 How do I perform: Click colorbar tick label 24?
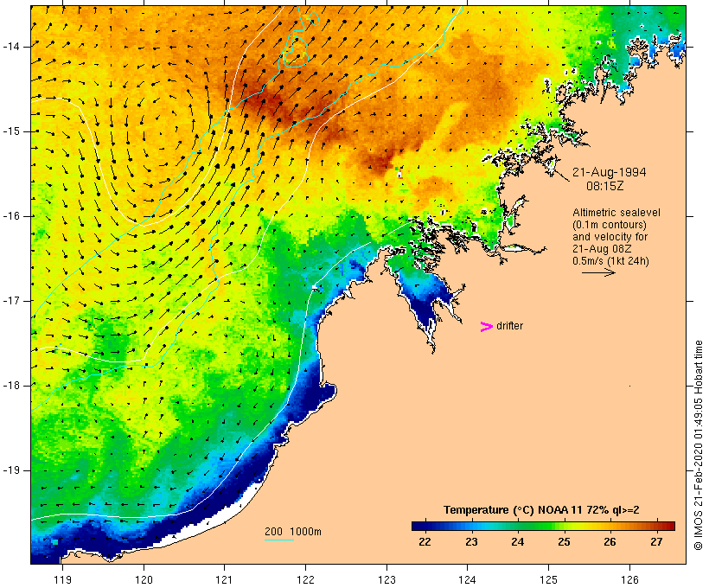pos(517,541)
